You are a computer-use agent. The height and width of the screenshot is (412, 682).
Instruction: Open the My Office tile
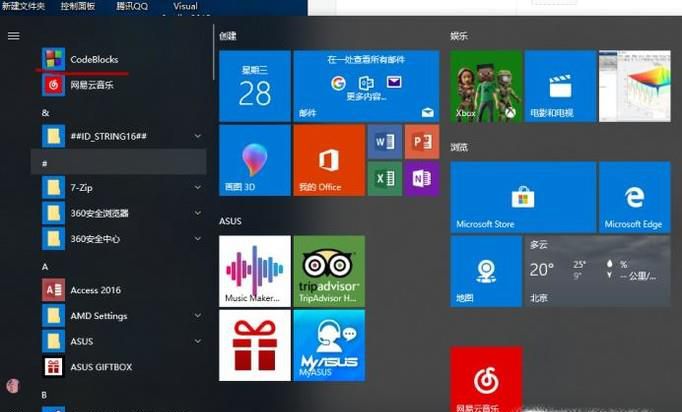tap(329, 160)
